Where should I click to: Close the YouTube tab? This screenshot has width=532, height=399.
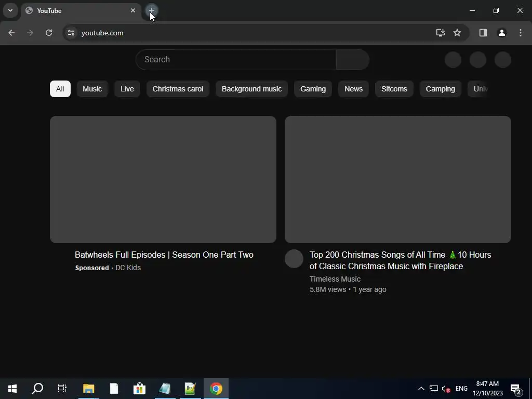coord(133,10)
